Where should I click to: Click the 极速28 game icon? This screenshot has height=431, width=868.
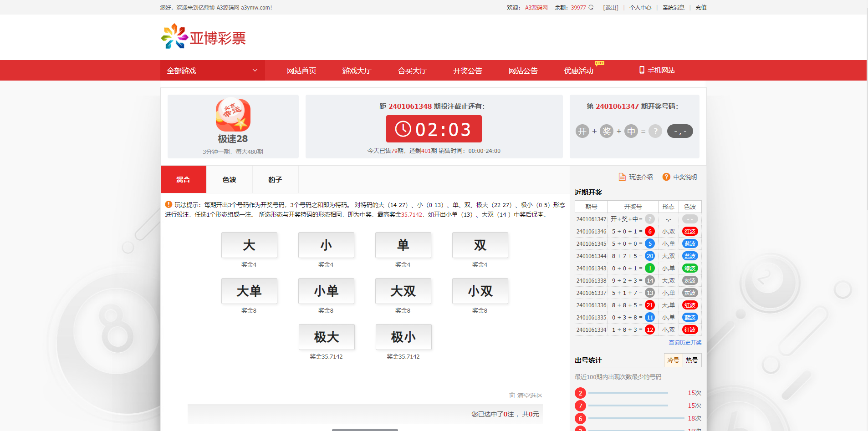point(233,115)
